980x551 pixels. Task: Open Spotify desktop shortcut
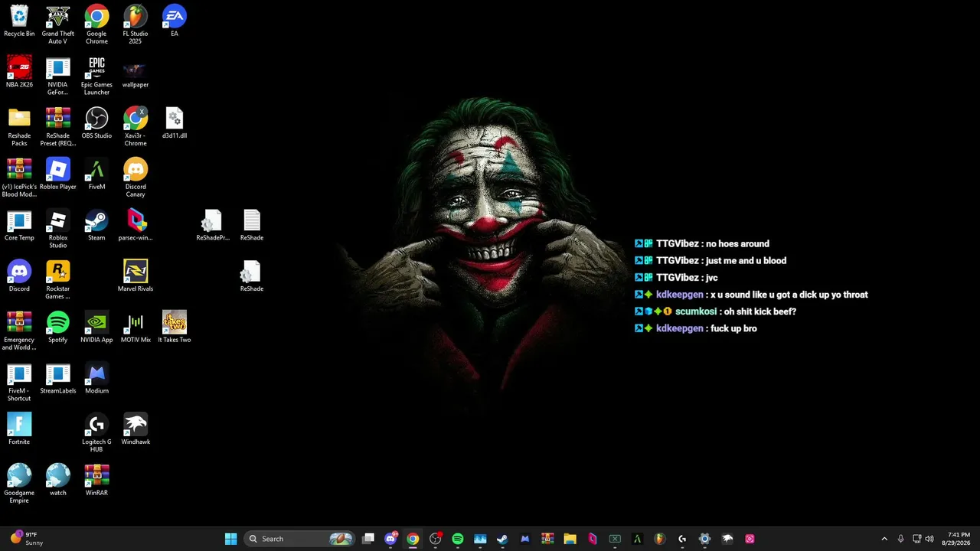(58, 328)
